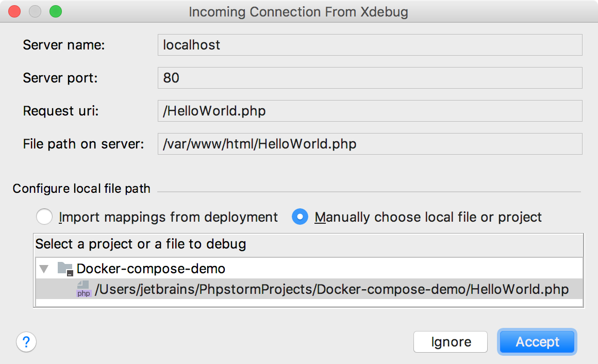
Task: Click the 'Select a project or a file to debug' header
Action: [x=141, y=243]
